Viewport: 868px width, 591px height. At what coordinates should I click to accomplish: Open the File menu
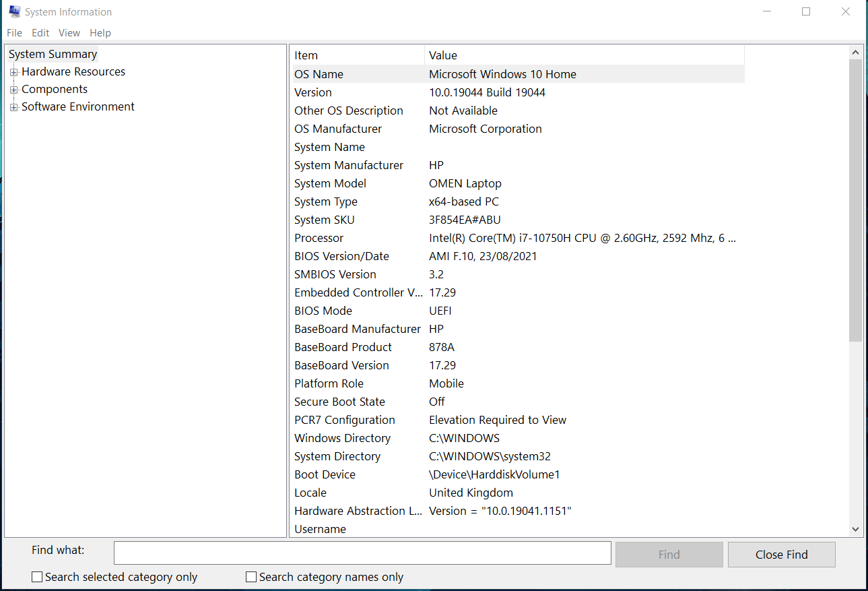(13, 32)
